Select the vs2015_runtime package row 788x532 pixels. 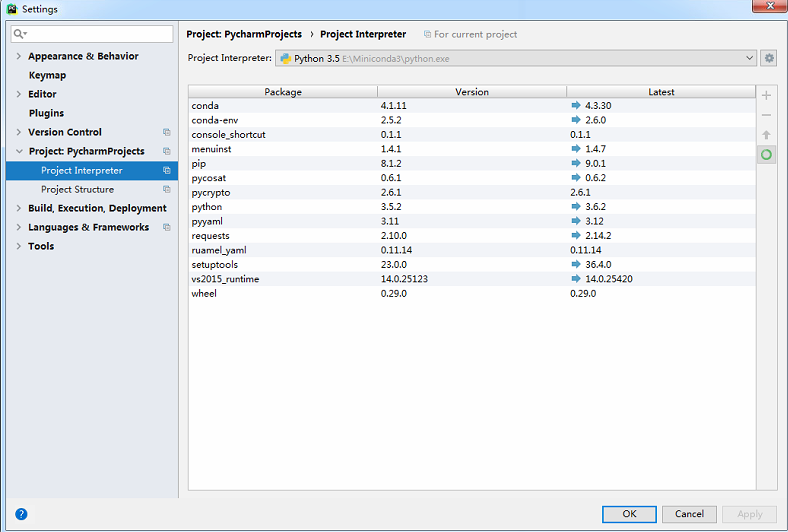[x=472, y=279]
